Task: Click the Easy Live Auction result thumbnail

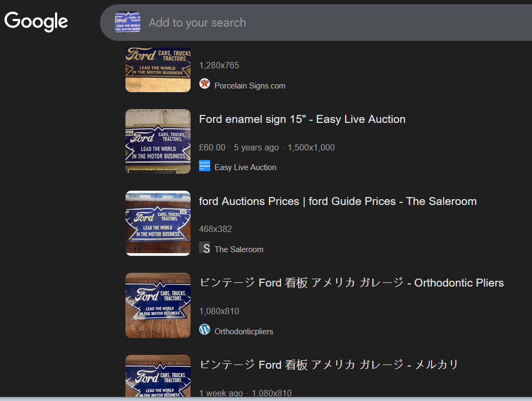Action: pos(158,141)
